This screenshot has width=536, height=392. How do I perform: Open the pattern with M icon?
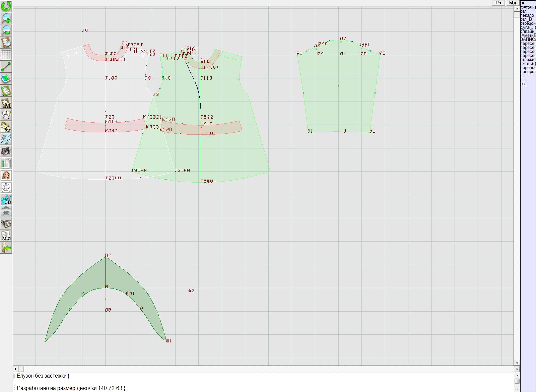[6, 103]
